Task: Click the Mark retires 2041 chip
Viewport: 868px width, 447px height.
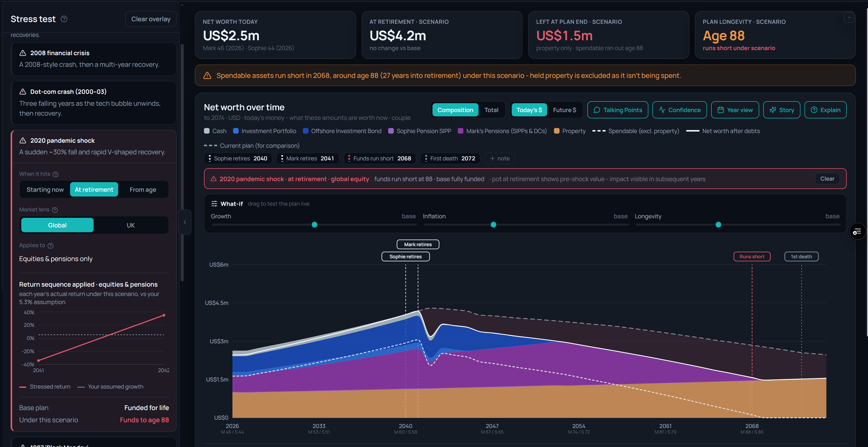Action: coord(308,158)
